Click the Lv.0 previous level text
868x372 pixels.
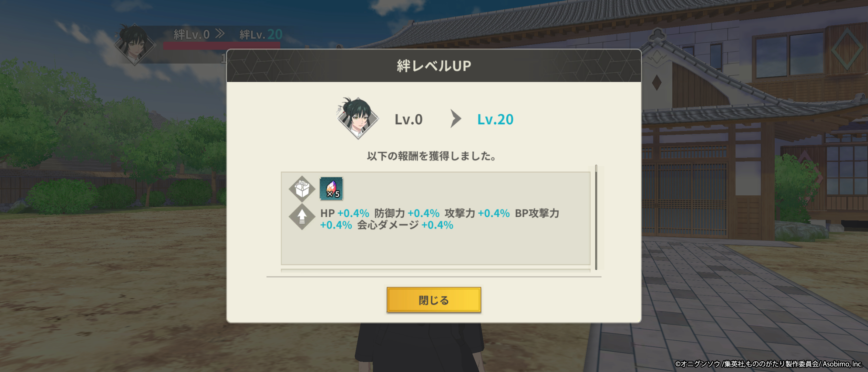point(409,120)
